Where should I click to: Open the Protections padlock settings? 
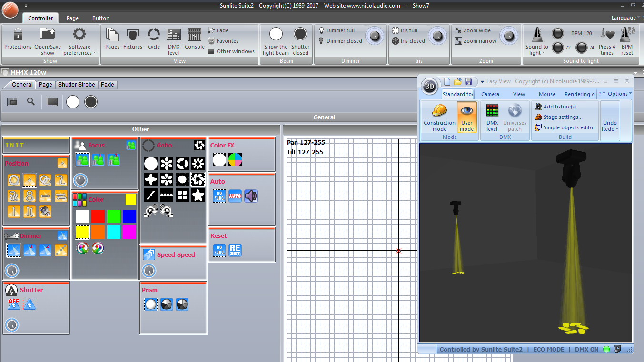[x=18, y=39]
